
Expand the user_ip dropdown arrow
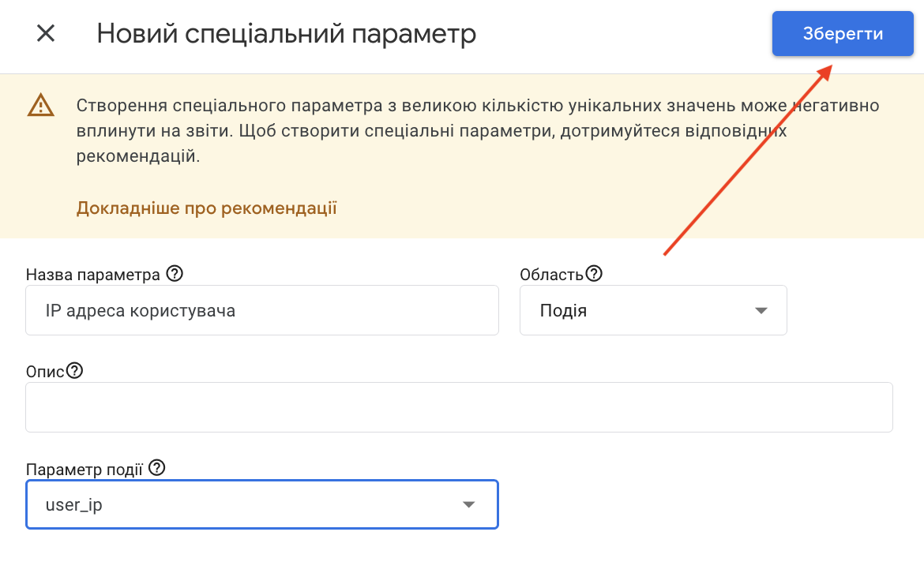[x=468, y=504]
